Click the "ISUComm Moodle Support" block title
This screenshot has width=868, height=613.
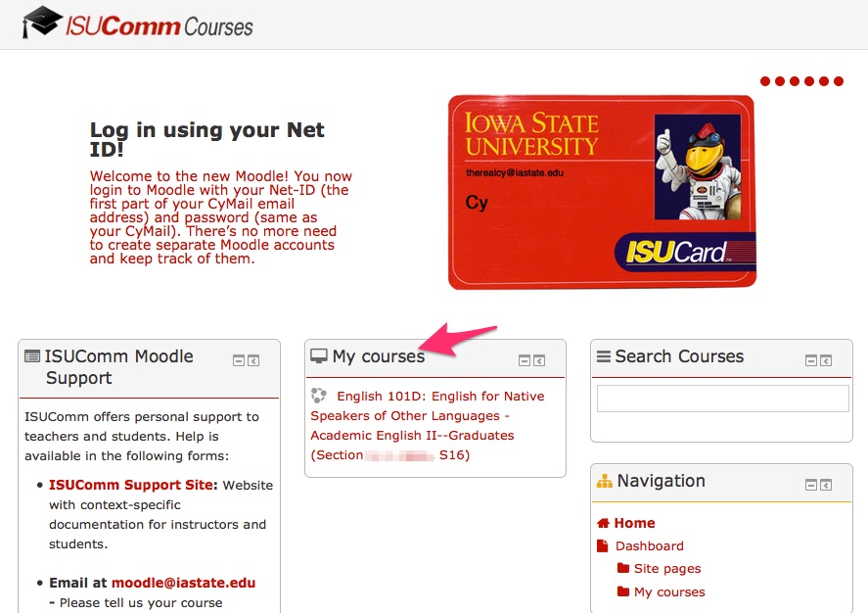119,366
